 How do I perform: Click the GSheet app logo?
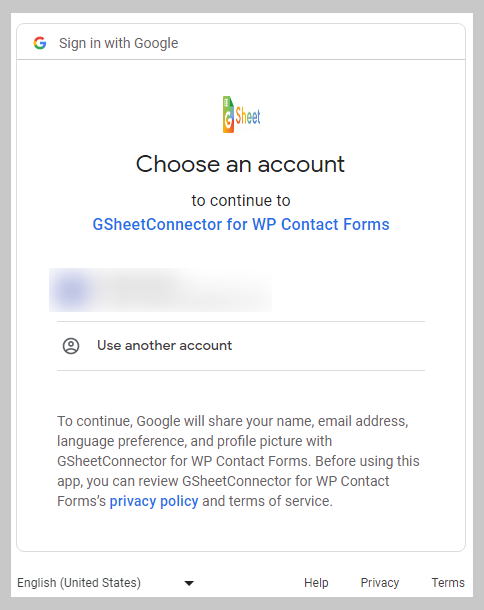241,115
